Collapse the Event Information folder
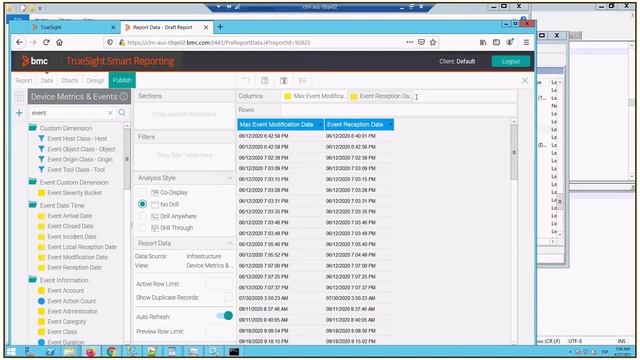Viewport: 640px width, 360px height. pyautogui.click(x=33, y=280)
